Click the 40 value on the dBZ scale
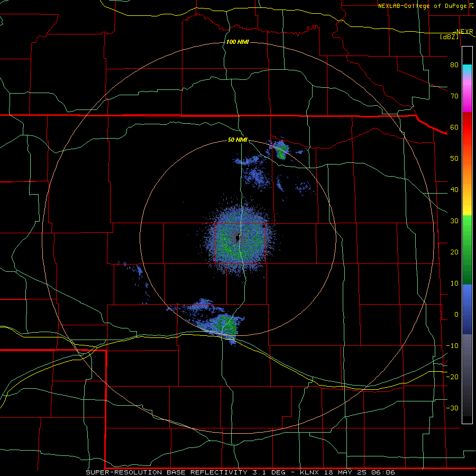This screenshot has height=476, width=476. pyautogui.click(x=454, y=190)
